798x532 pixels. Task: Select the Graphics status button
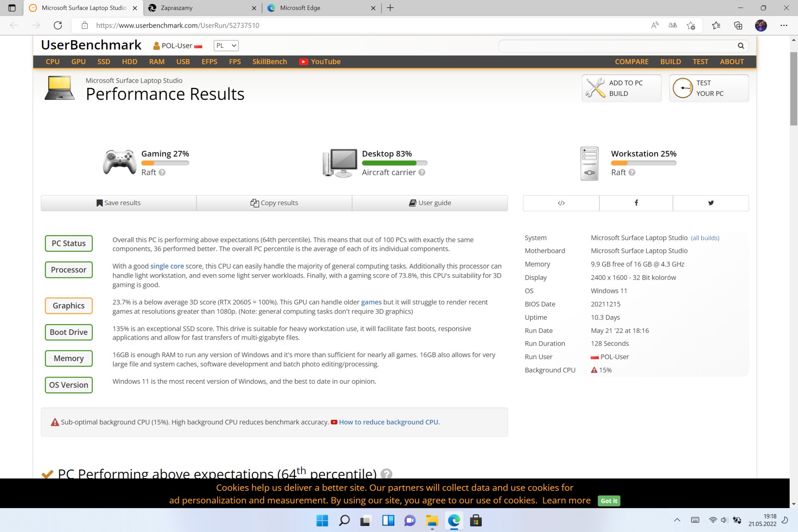click(69, 306)
